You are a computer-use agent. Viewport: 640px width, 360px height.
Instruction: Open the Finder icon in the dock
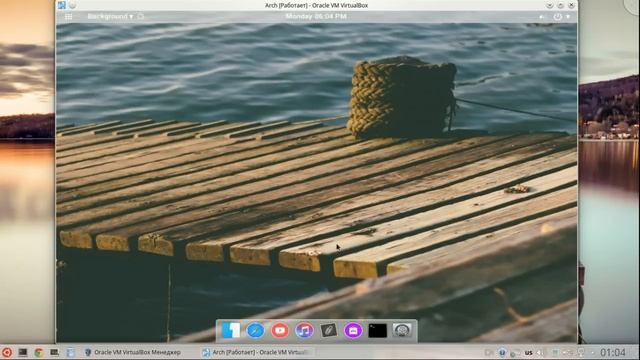click(231, 330)
